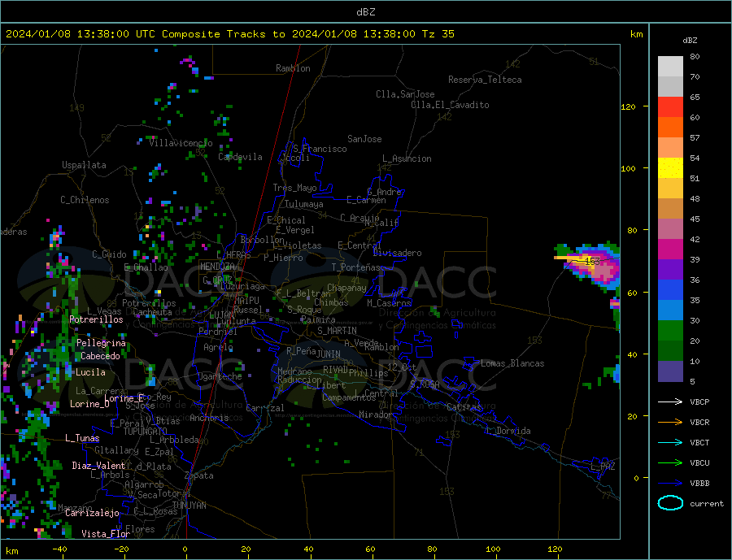732x560 pixels.
Task: Click the 100 km horizontal axis tick
Action: pos(493,549)
